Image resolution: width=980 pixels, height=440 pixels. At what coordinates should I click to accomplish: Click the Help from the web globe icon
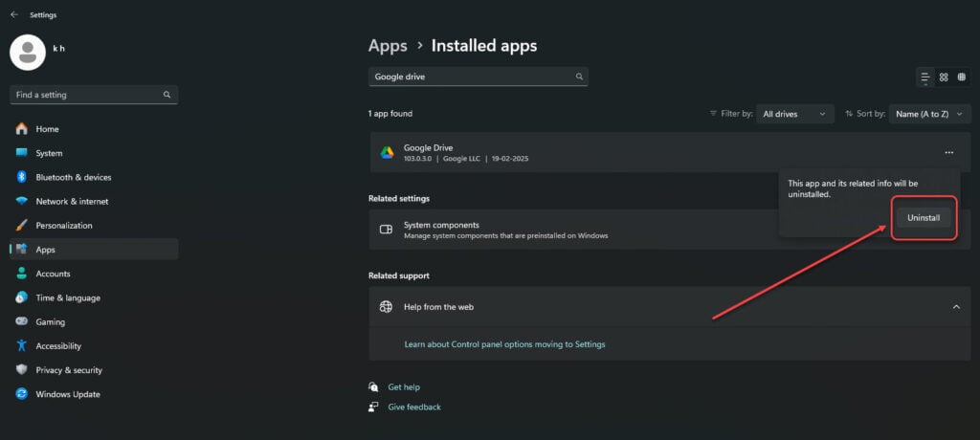click(387, 307)
